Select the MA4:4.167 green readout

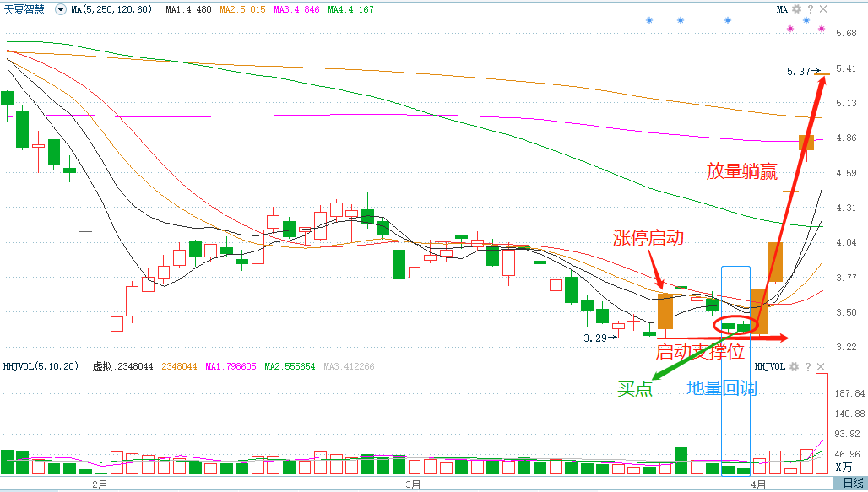click(x=350, y=9)
